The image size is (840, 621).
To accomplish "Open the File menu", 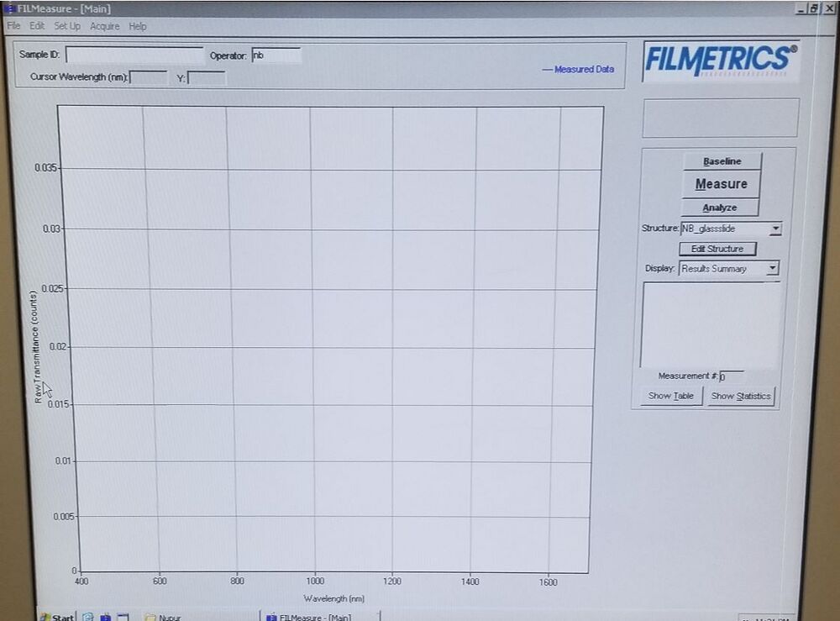I will [13, 26].
